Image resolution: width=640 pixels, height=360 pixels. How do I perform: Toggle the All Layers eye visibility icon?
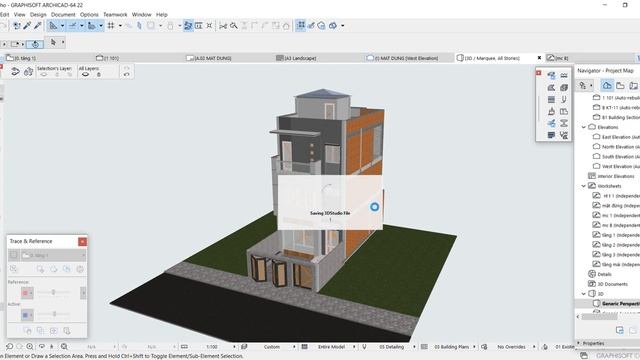tap(85, 75)
